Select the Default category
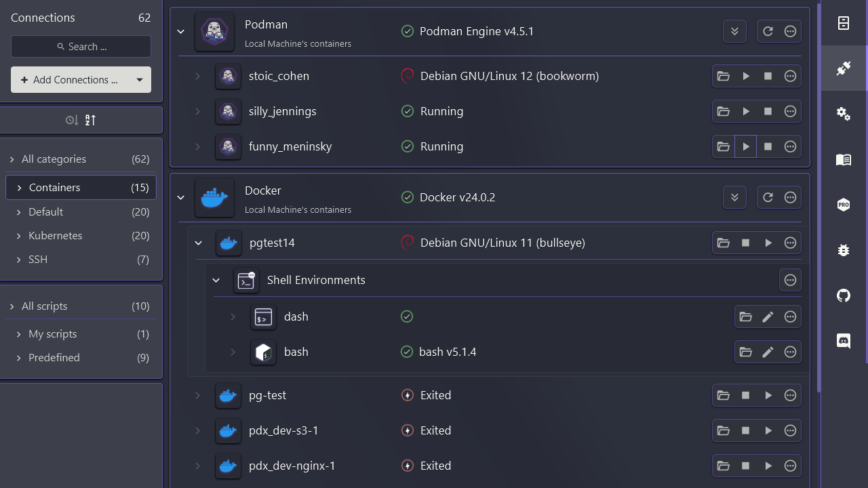This screenshot has height=488, width=868. [x=81, y=212]
